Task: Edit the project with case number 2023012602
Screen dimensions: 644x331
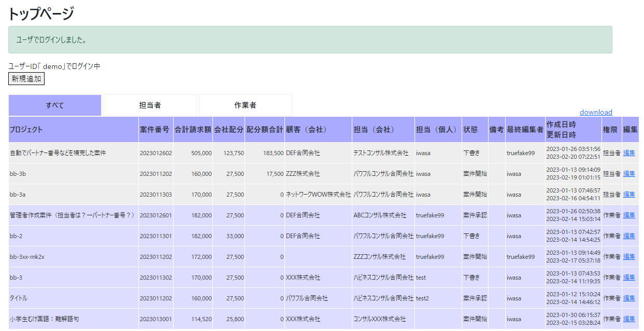Action: (629, 153)
